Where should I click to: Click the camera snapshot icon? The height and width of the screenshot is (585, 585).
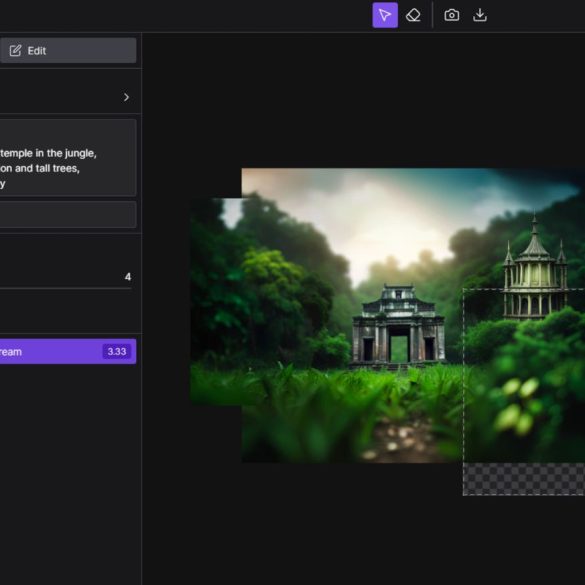pyautogui.click(x=451, y=15)
